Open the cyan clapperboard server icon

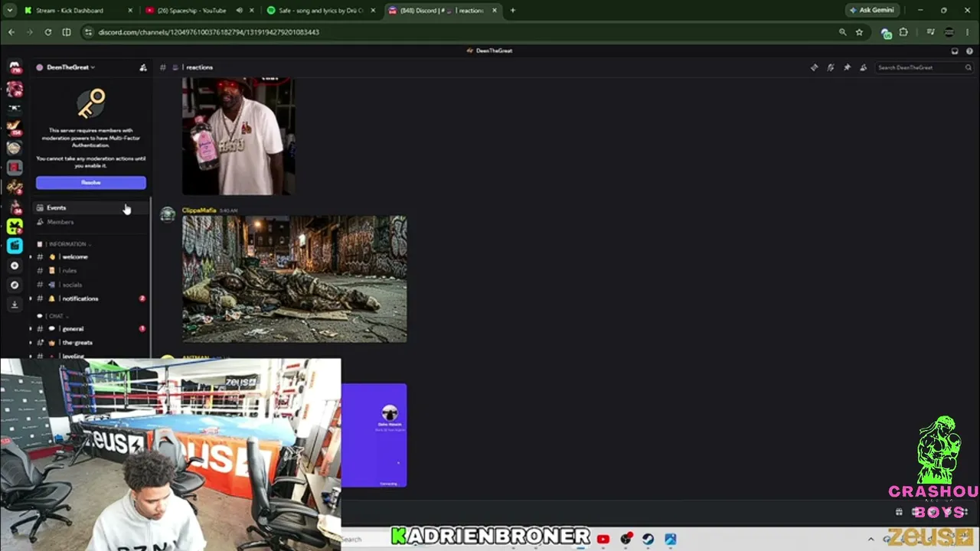point(15,246)
